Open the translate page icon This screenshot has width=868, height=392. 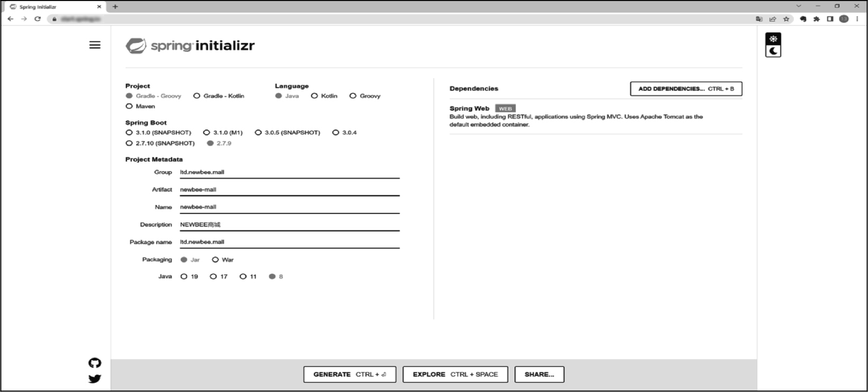click(x=759, y=19)
